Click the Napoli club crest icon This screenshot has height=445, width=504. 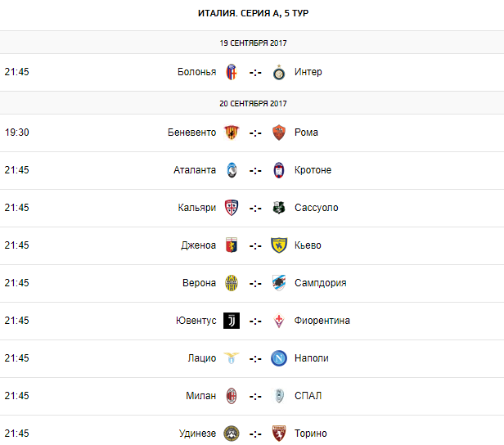click(279, 358)
